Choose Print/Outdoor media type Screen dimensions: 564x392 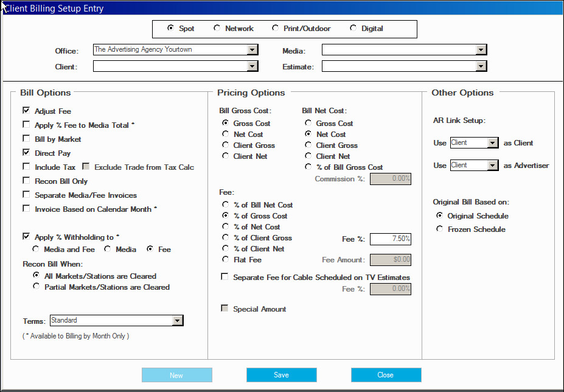[275, 28]
